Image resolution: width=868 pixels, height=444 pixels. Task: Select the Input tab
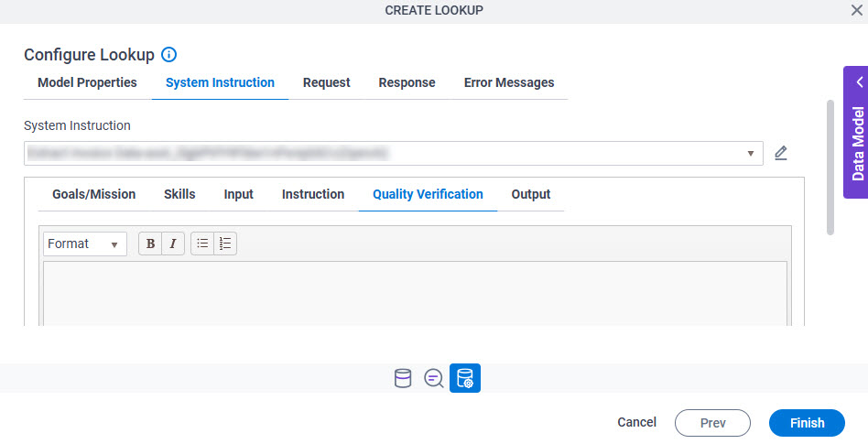coord(239,194)
